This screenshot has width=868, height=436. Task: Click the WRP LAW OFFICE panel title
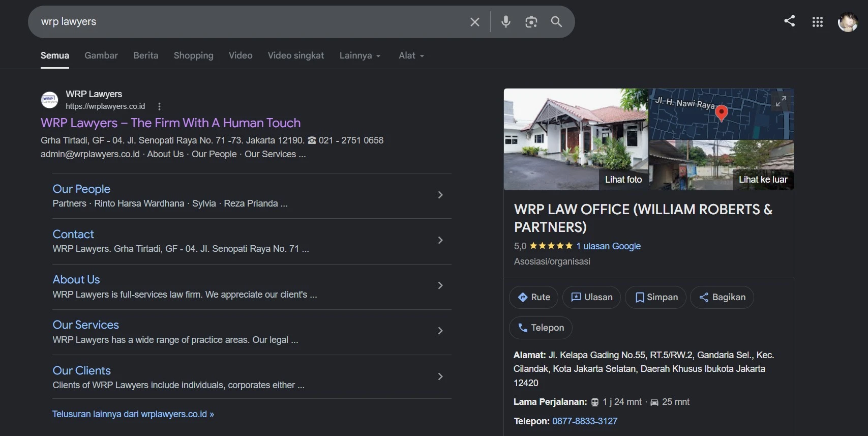(643, 218)
